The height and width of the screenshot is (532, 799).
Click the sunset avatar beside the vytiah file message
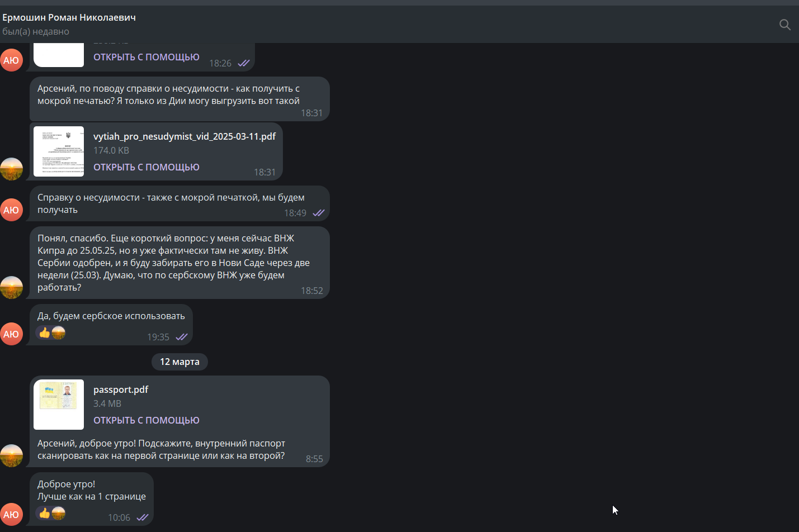[x=11, y=169]
